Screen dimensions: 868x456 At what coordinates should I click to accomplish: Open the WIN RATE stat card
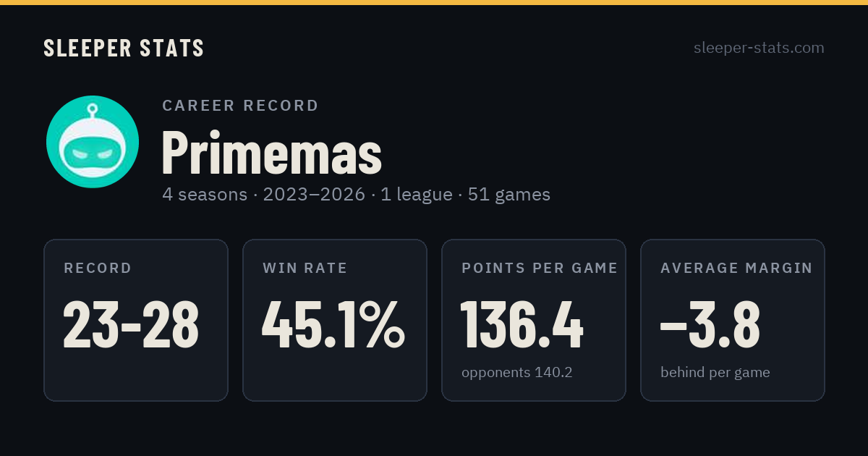coord(335,320)
